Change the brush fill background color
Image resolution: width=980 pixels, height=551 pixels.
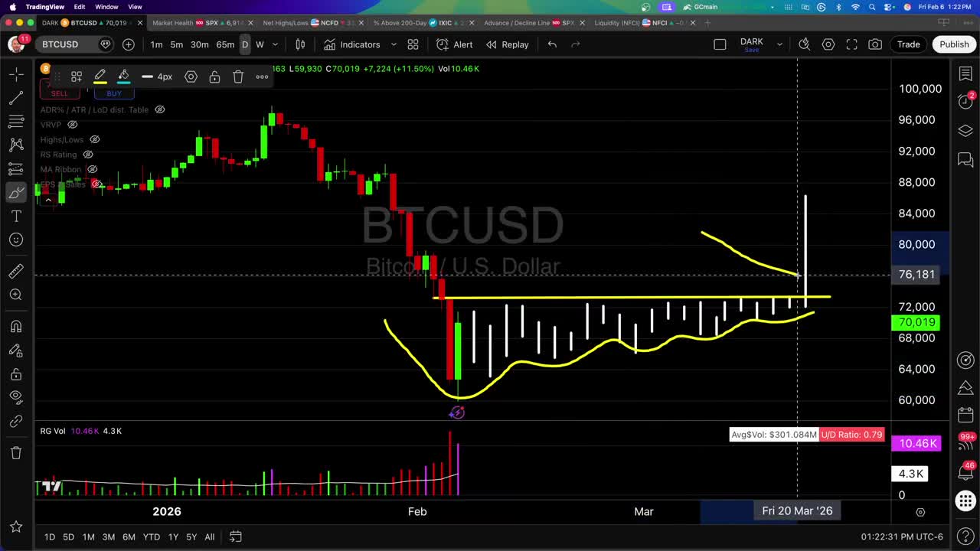pyautogui.click(x=123, y=77)
